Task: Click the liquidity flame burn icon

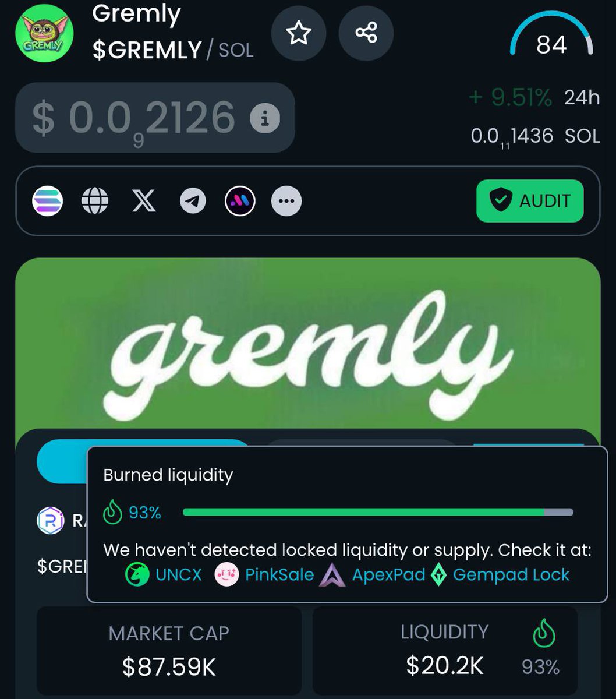Action: tap(544, 633)
